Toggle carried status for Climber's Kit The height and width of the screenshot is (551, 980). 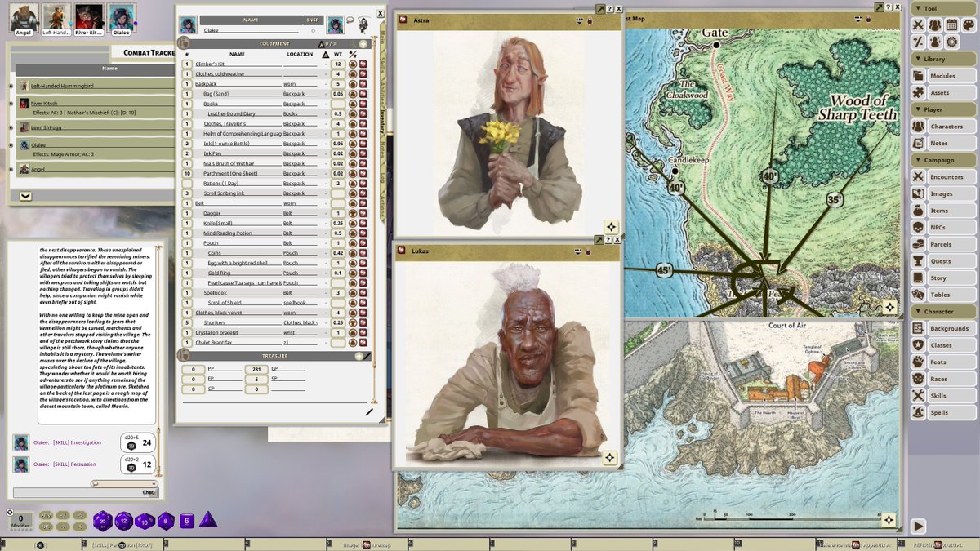(354, 64)
